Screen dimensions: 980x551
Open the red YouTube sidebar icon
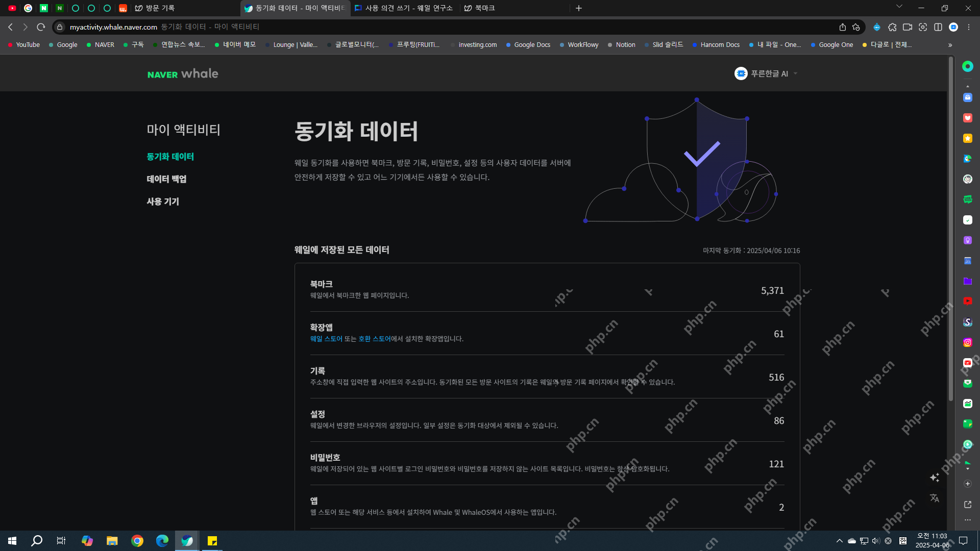tap(967, 302)
